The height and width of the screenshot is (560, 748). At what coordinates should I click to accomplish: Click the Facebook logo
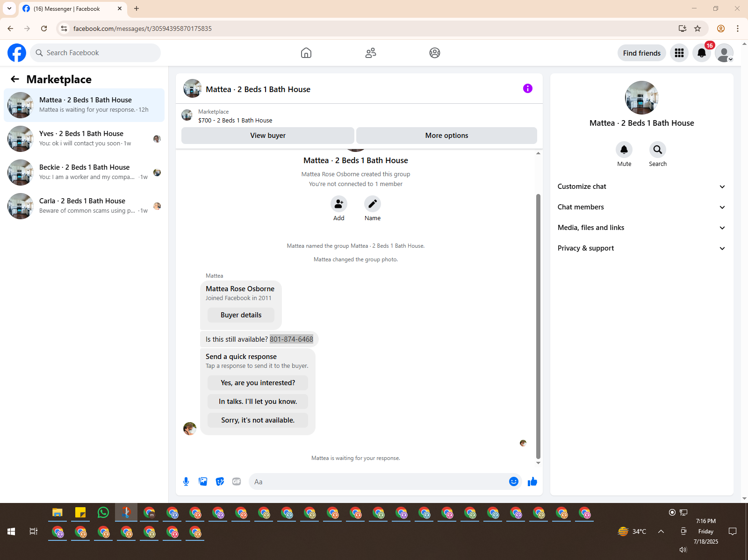point(17,53)
